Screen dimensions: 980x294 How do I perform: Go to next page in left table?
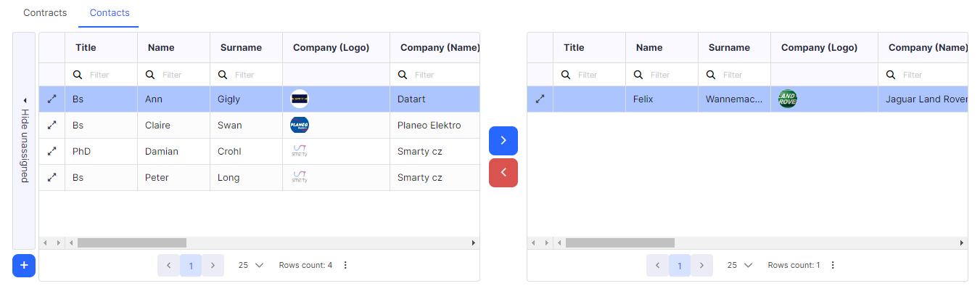pos(213,266)
